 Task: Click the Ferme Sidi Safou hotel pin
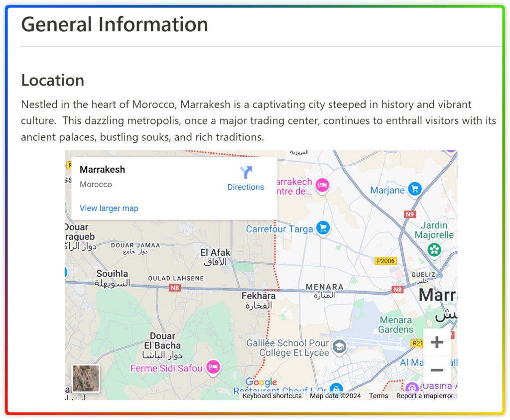[213, 367]
